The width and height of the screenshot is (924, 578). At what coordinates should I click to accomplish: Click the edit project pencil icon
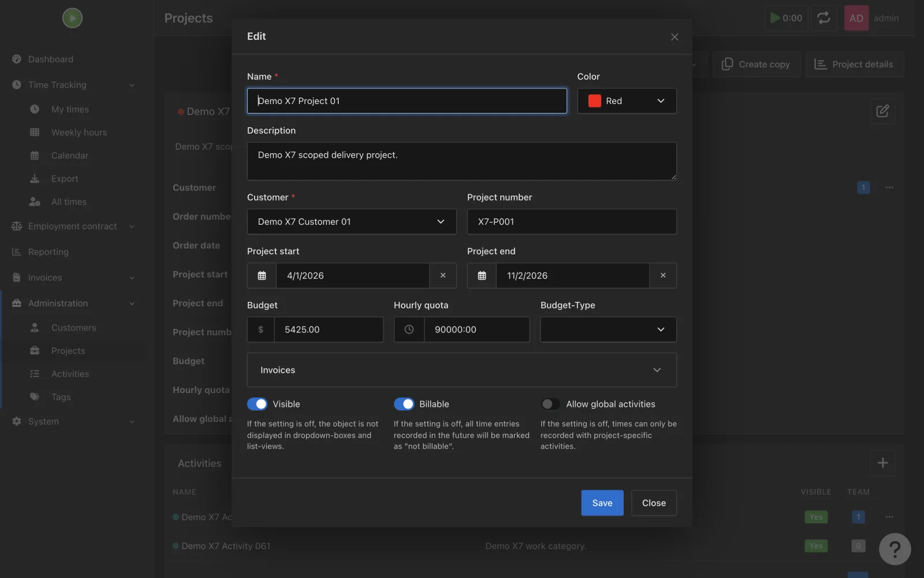[882, 111]
